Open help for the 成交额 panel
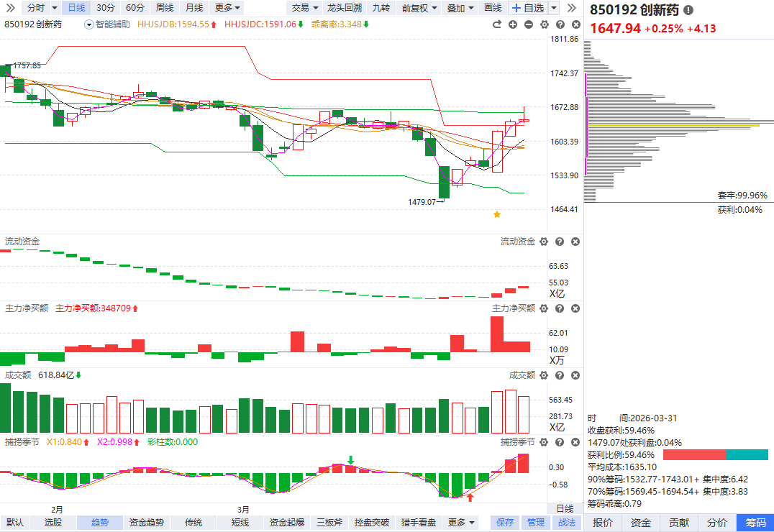The image size is (774, 532). [560, 375]
